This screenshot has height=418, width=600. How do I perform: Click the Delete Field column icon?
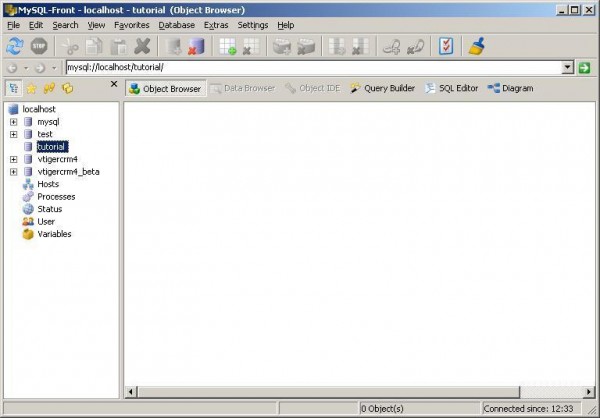point(360,47)
